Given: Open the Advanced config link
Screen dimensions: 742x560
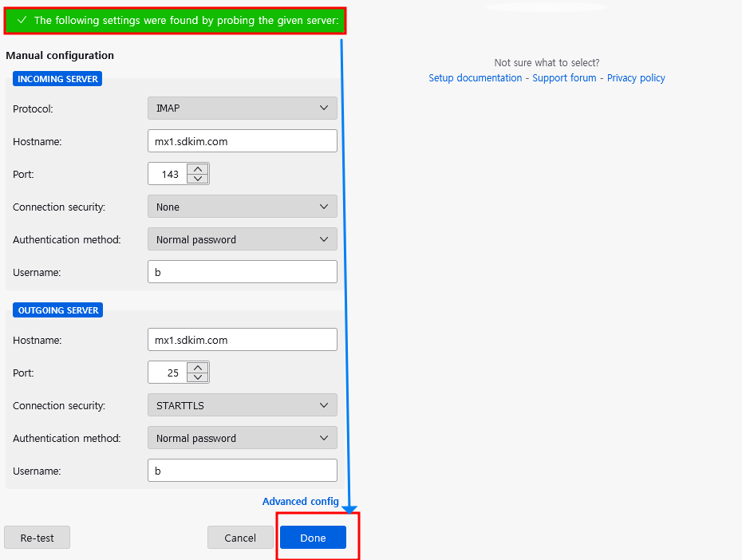Looking at the screenshot, I should pyautogui.click(x=301, y=501).
